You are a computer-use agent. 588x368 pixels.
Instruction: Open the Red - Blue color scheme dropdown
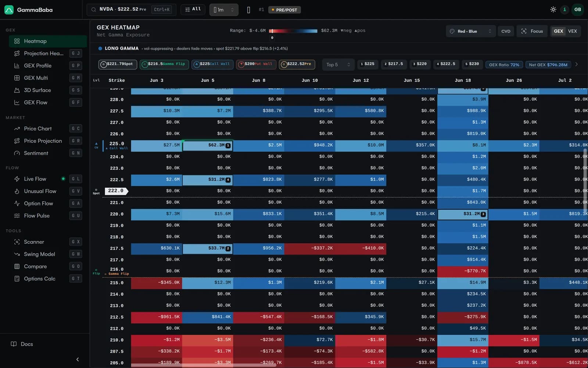coord(471,31)
